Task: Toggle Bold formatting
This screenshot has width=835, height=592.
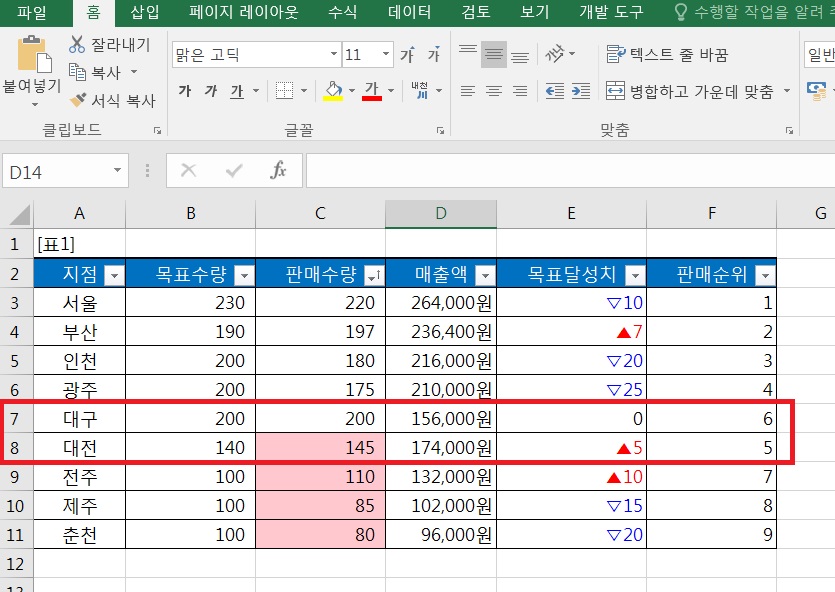Action: click(185, 92)
